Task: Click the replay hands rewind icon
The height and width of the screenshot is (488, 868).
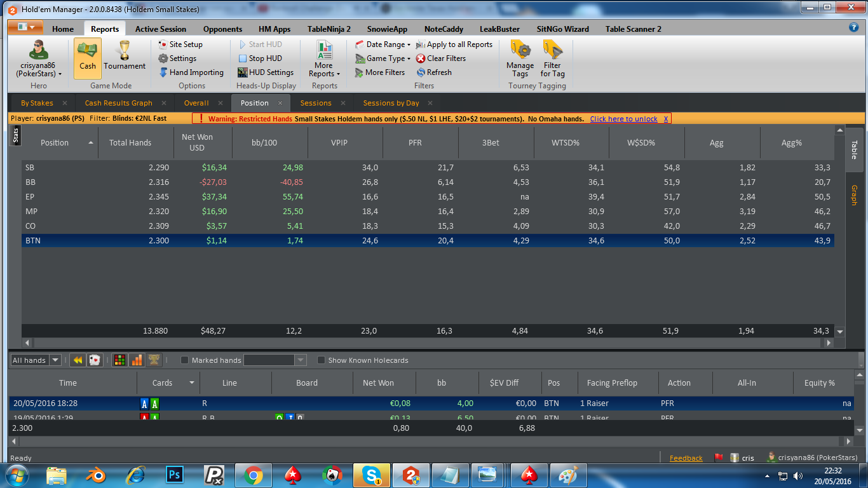Action: 78,360
